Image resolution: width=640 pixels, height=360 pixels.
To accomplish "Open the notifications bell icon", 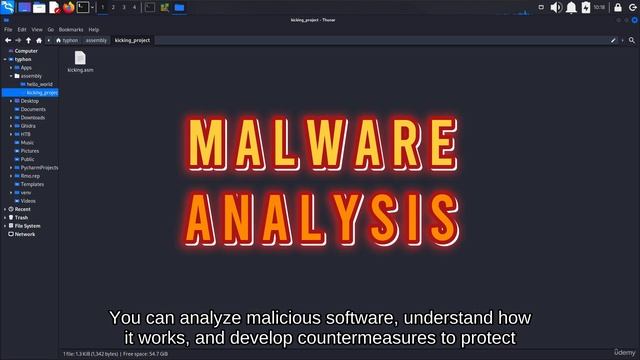I will (x=571, y=7).
